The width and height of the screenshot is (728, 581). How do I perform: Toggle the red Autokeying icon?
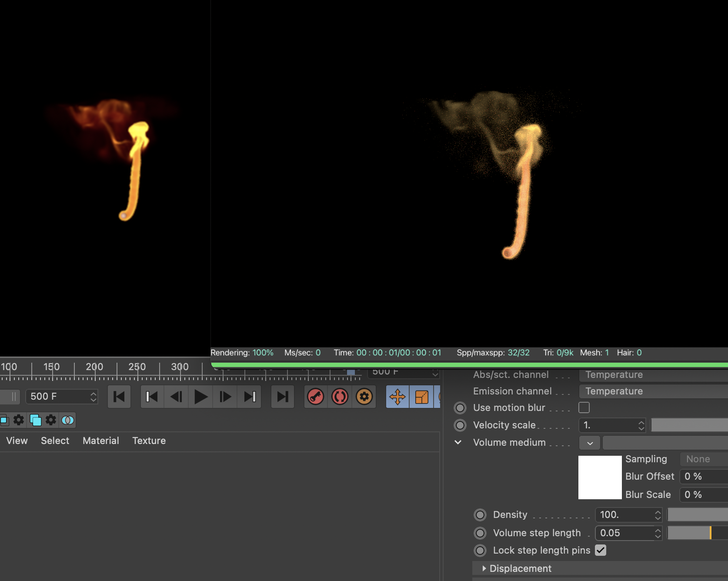pyautogui.click(x=340, y=397)
